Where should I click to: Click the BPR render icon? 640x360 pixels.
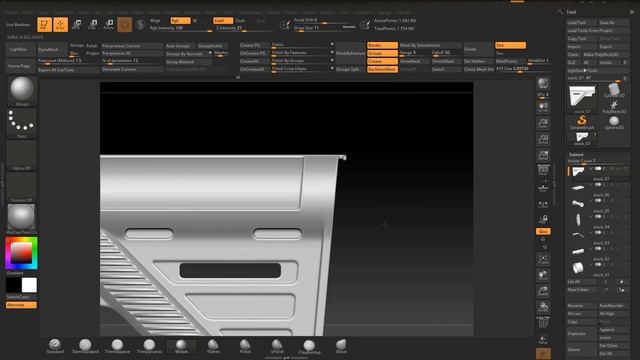[x=543, y=83]
